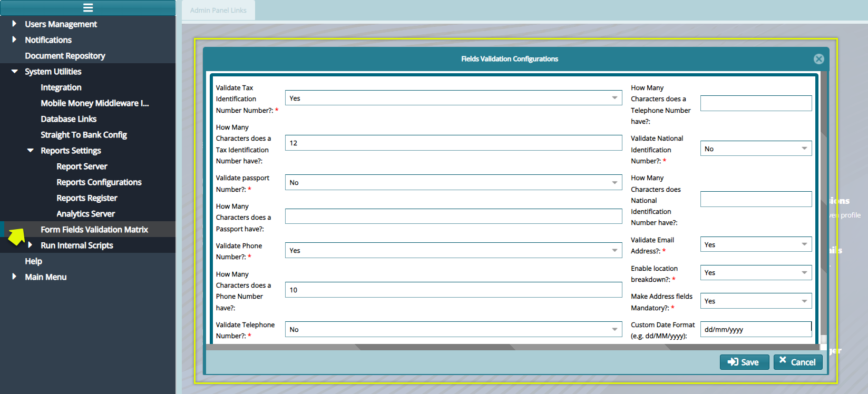868x394 pixels.
Task: Open Validate Phone Number dropdown
Action: (454, 250)
